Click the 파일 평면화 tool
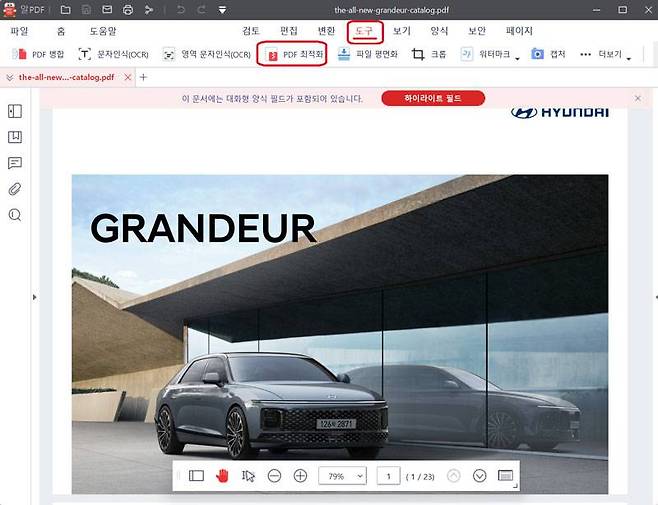The image size is (658, 505). (368, 54)
